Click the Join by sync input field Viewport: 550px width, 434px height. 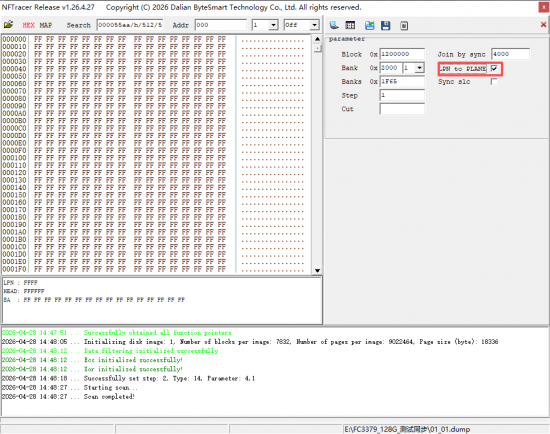[x=510, y=54]
